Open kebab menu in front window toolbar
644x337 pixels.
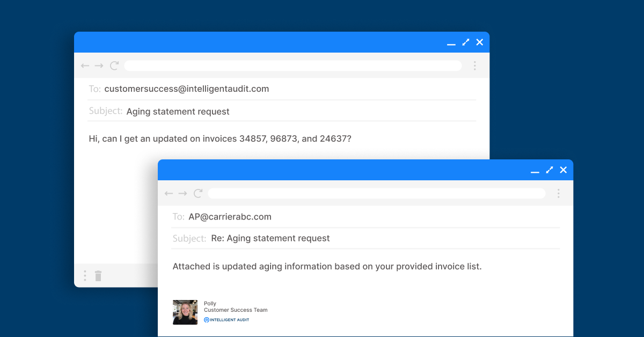(x=559, y=193)
